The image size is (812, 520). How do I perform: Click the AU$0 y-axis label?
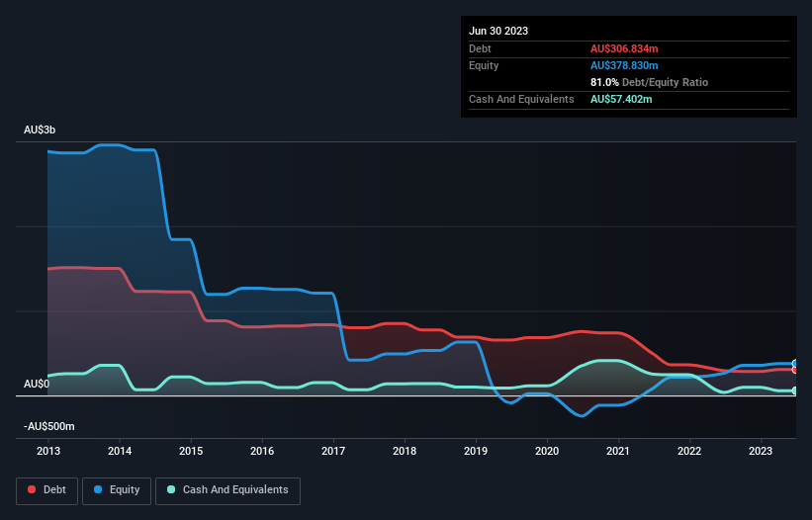[x=37, y=384]
